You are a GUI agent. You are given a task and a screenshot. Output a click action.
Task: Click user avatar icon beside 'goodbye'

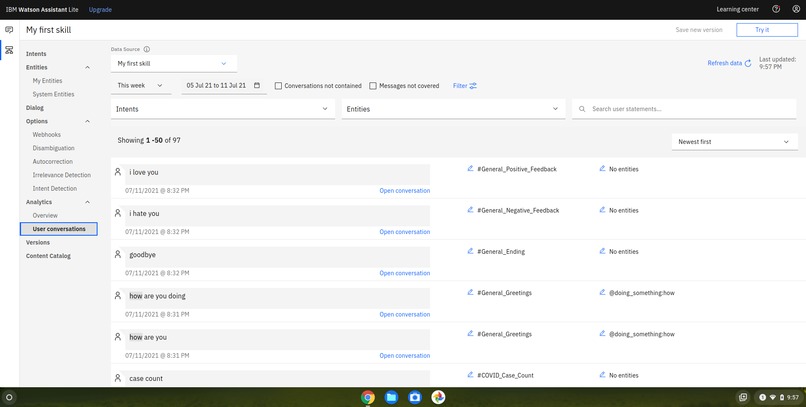click(x=118, y=254)
